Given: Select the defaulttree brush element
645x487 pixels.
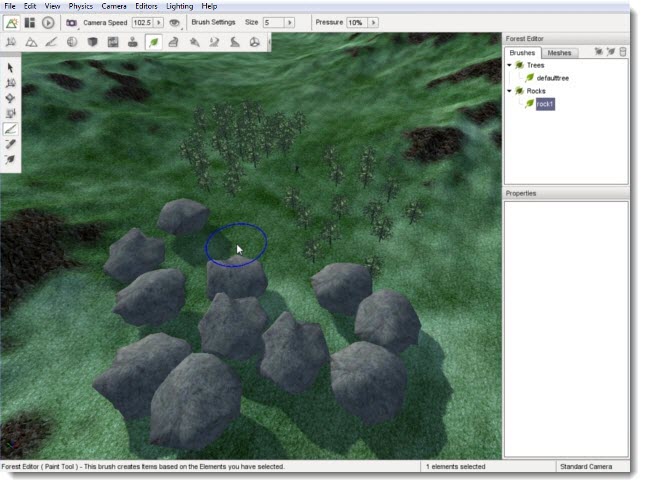Looking at the screenshot, I should point(552,78).
